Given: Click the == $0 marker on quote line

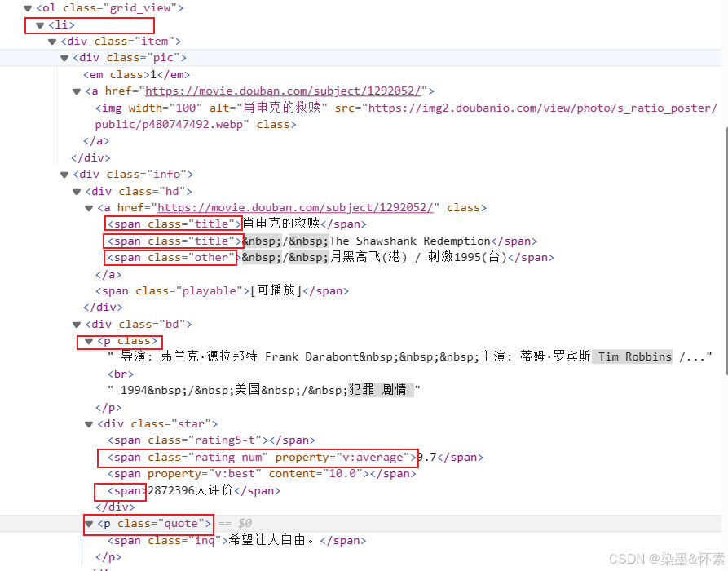Looking at the screenshot, I should [235, 524].
